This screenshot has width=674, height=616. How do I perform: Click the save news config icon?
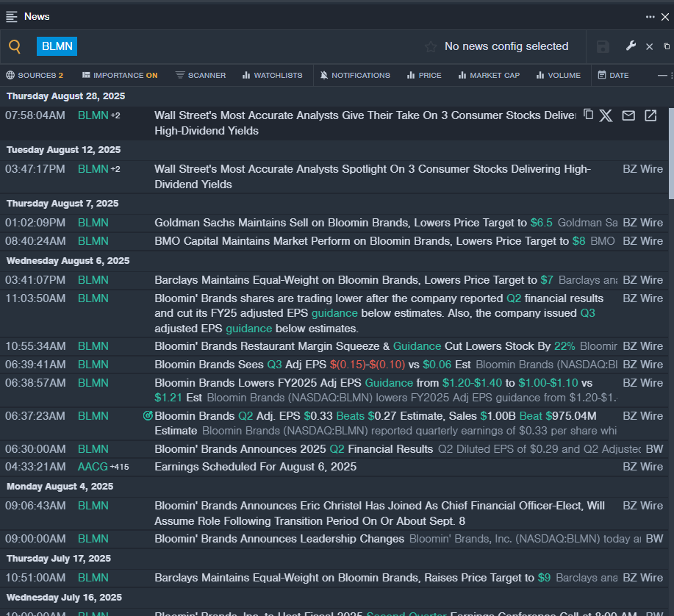click(603, 47)
